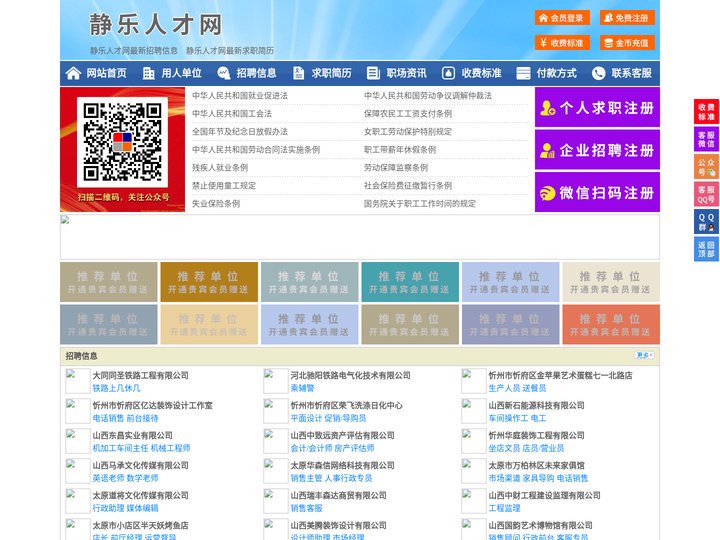Click the coral-red 推荐单位 tile

611,324
